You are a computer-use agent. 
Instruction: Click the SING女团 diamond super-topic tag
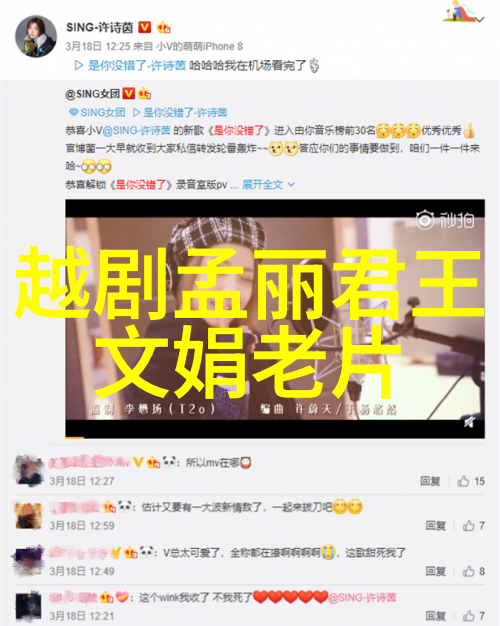pos(97,113)
